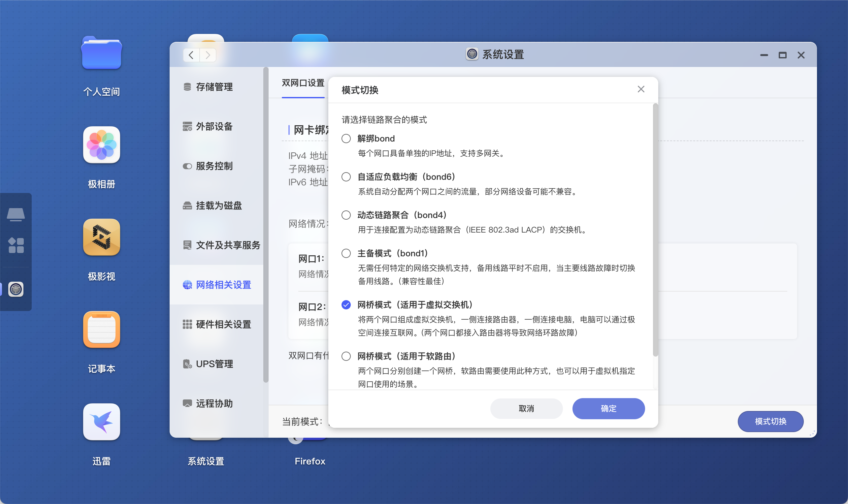Click the 挂载为磁盘 drive icon
Screen dimensions: 848x504
pos(187,205)
